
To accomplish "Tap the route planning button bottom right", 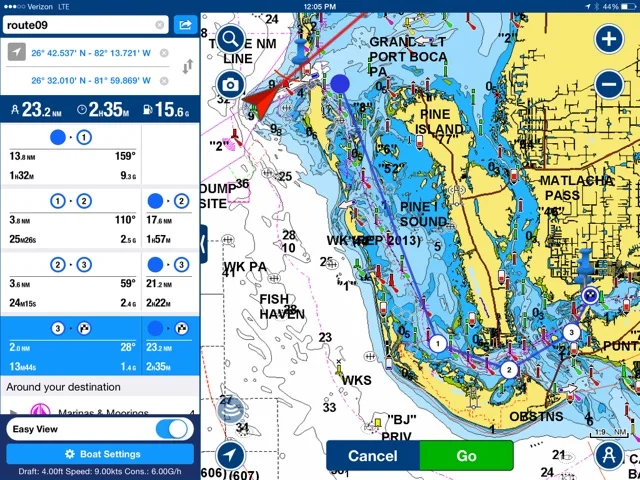I will 609,455.
